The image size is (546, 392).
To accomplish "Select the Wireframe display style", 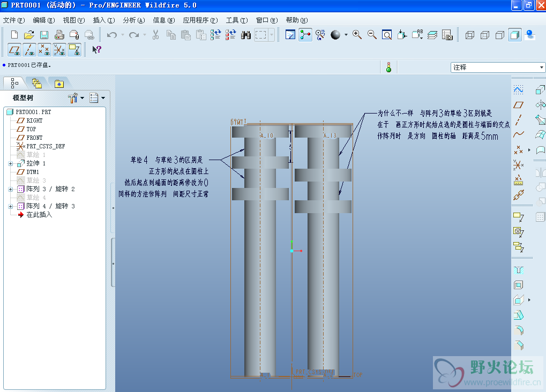I will coord(470,35).
